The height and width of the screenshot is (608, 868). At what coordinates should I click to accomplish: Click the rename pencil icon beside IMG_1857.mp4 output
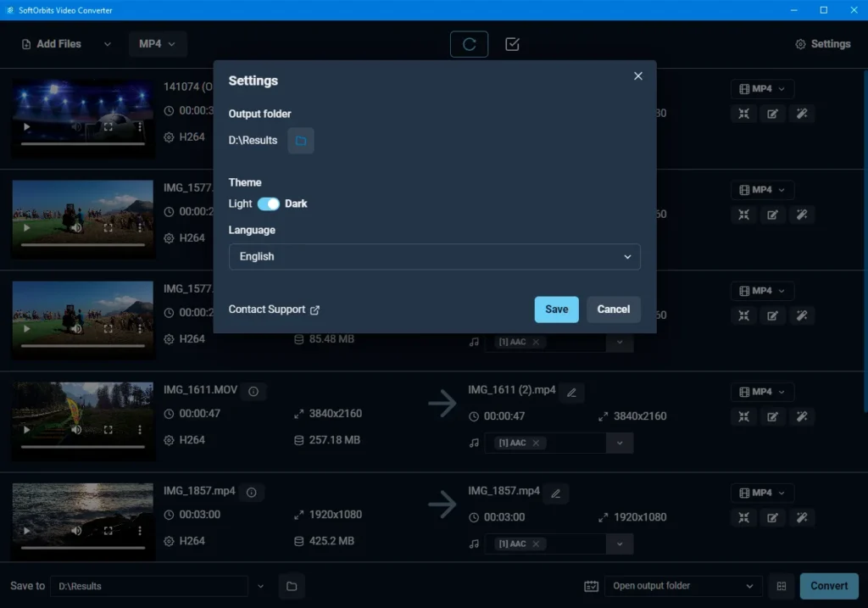coord(556,493)
